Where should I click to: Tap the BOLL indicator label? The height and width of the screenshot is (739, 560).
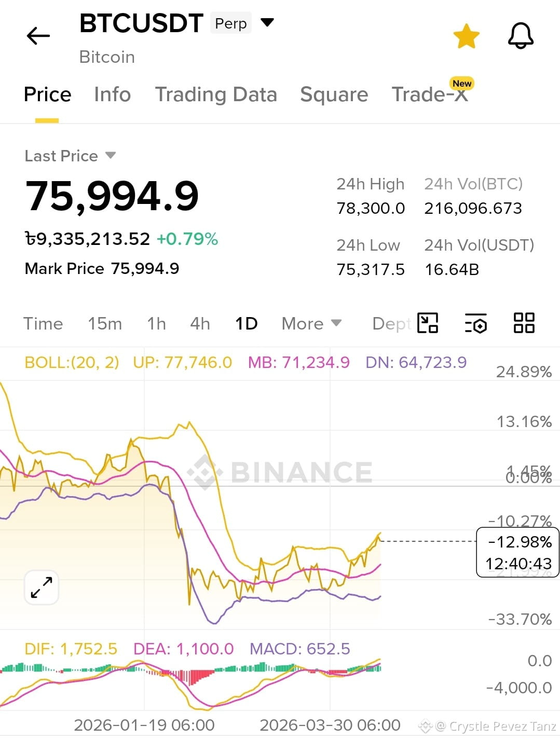pos(72,362)
